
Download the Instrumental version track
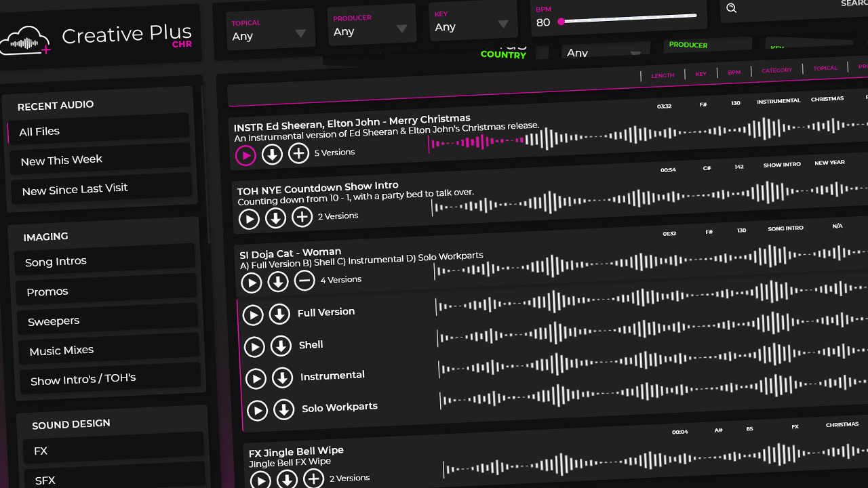pos(283,378)
